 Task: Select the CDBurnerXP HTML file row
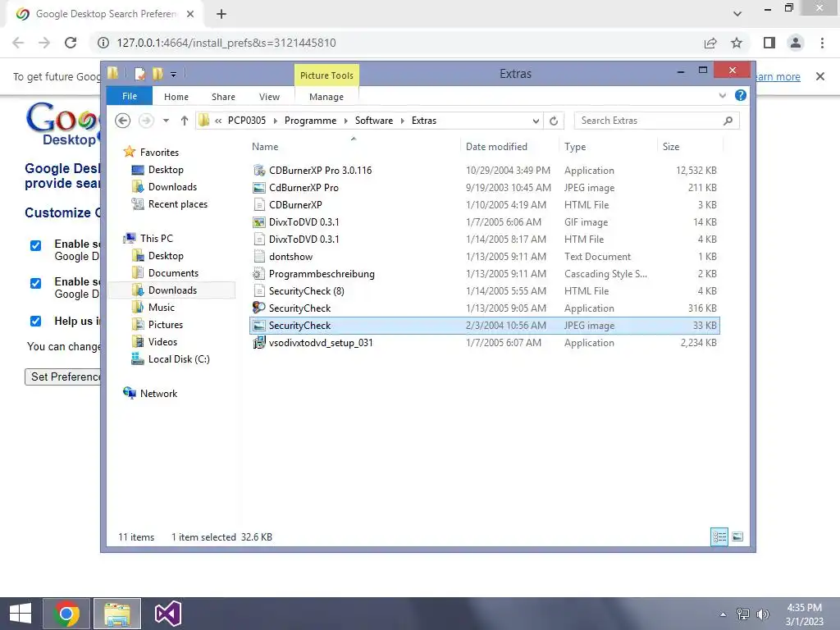(485, 204)
